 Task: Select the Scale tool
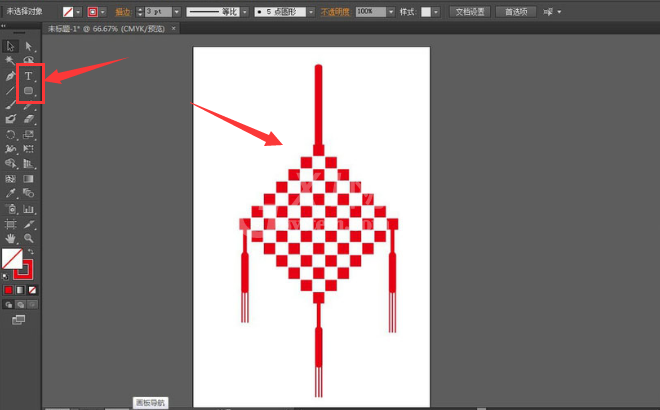(x=29, y=135)
